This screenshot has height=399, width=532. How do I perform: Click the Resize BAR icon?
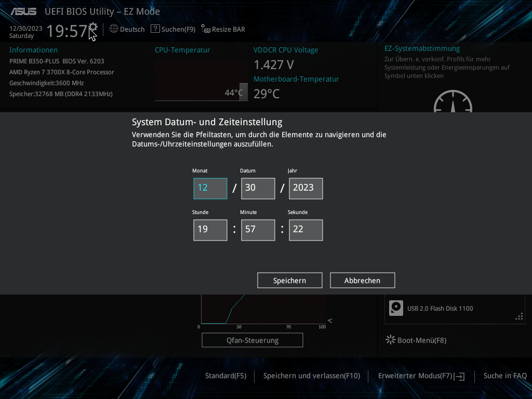(206, 29)
